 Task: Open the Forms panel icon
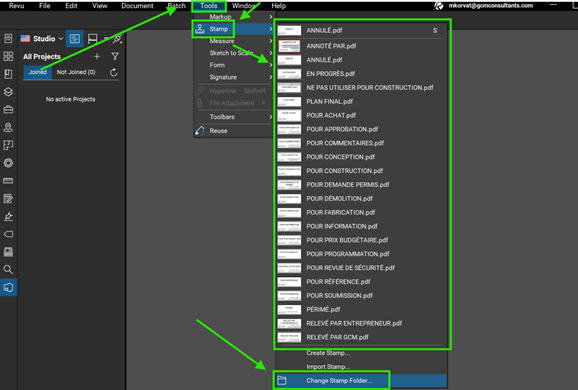click(x=8, y=198)
